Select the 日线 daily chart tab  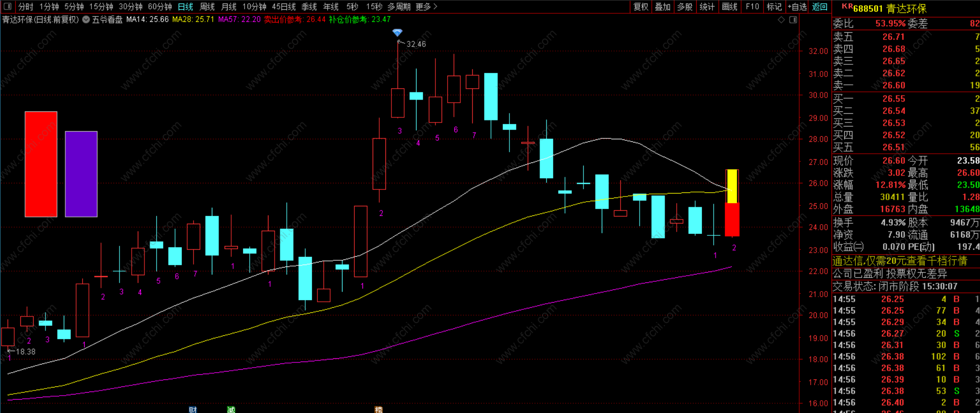[185, 7]
